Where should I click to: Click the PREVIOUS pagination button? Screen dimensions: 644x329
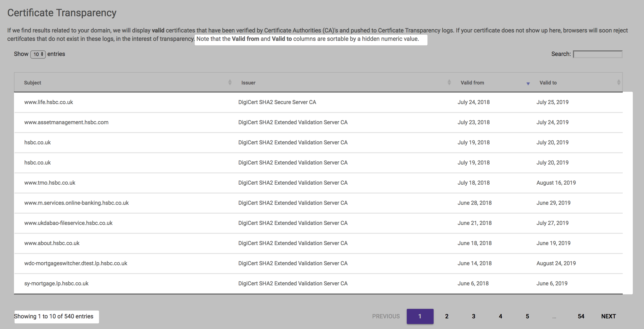pyautogui.click(x=386, y=316)
